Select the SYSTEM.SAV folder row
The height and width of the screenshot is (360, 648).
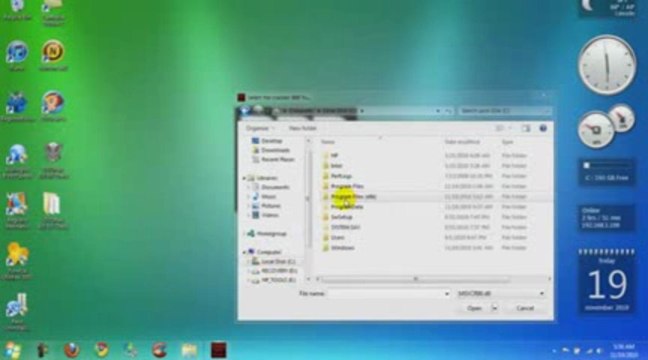click(432, 227)
